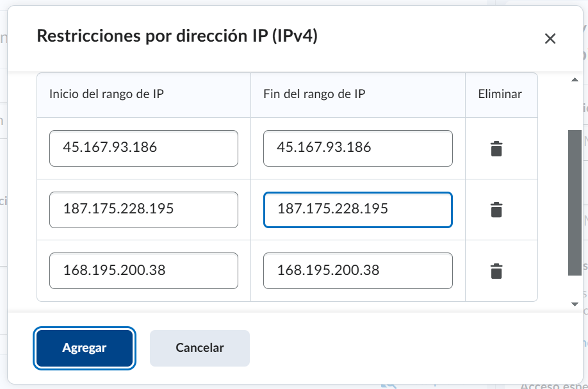Click the start IP field with 168.195.200.38
The height and width of the screenshot is (389, 588).
[x=143, y=271]
